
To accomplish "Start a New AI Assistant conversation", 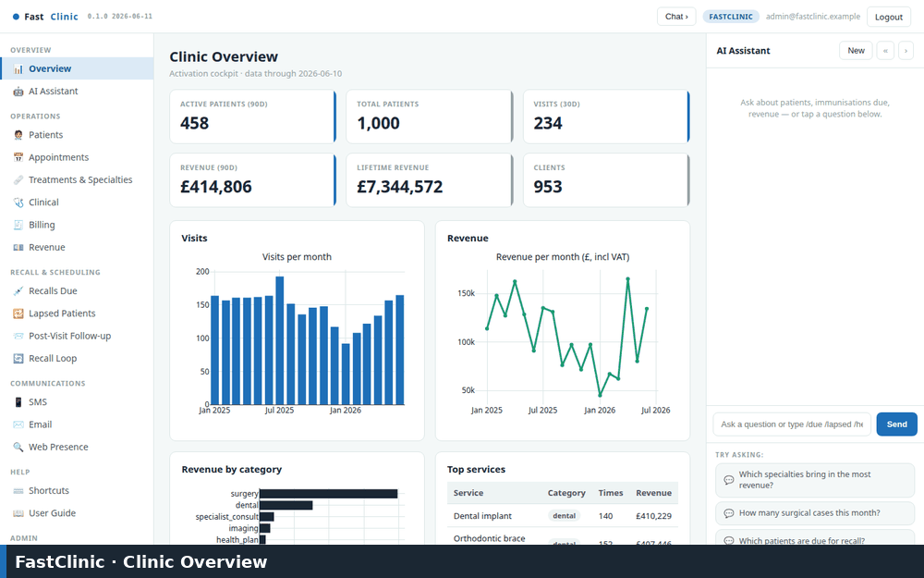I will (x=856, y=51).
